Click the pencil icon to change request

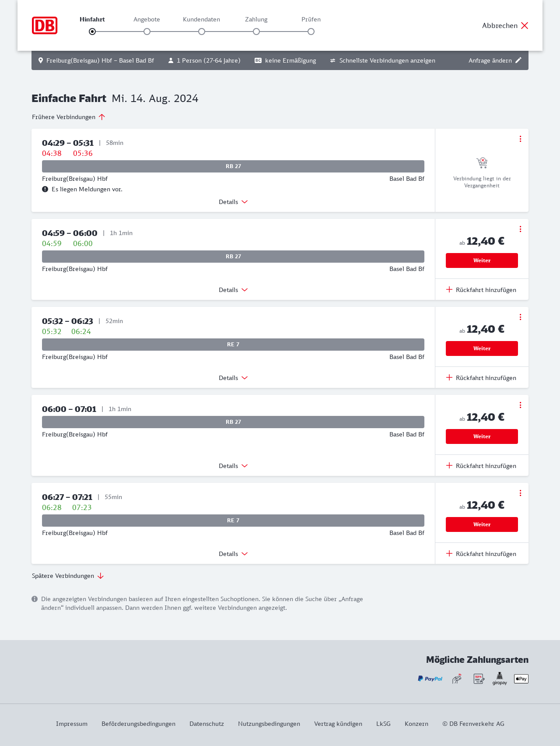pos(518,60)
